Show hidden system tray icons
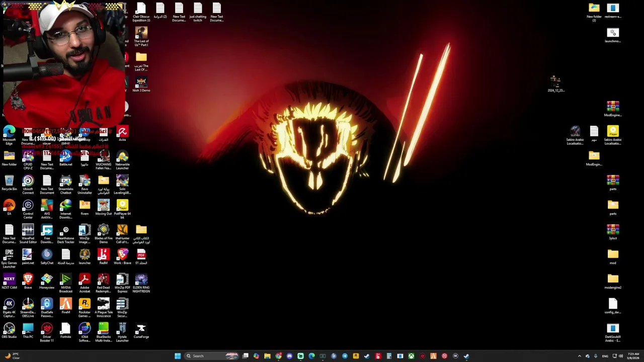The height and width of the screenshot is (362, 644). [579, 356]
